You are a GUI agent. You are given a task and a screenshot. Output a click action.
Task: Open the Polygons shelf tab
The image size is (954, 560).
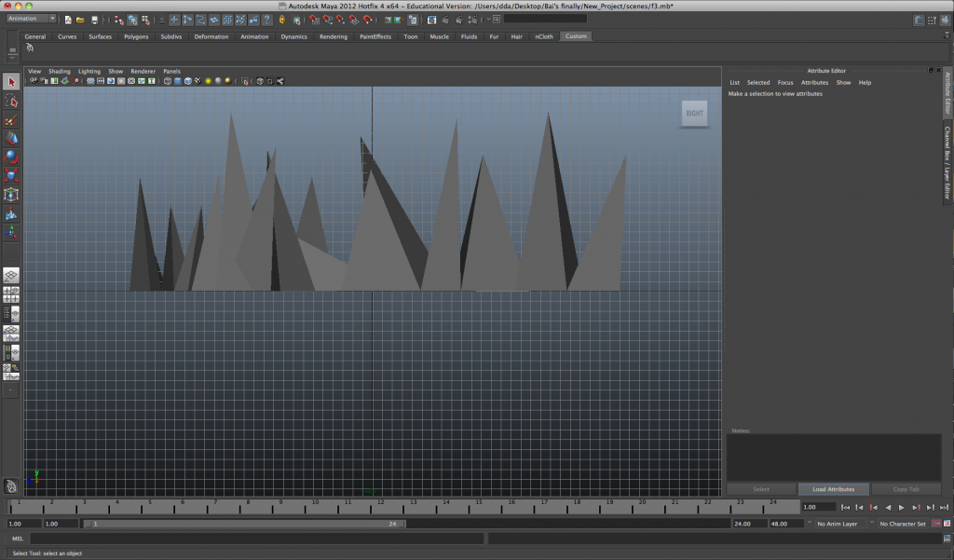pyautogui.click(x=136, y=36)
